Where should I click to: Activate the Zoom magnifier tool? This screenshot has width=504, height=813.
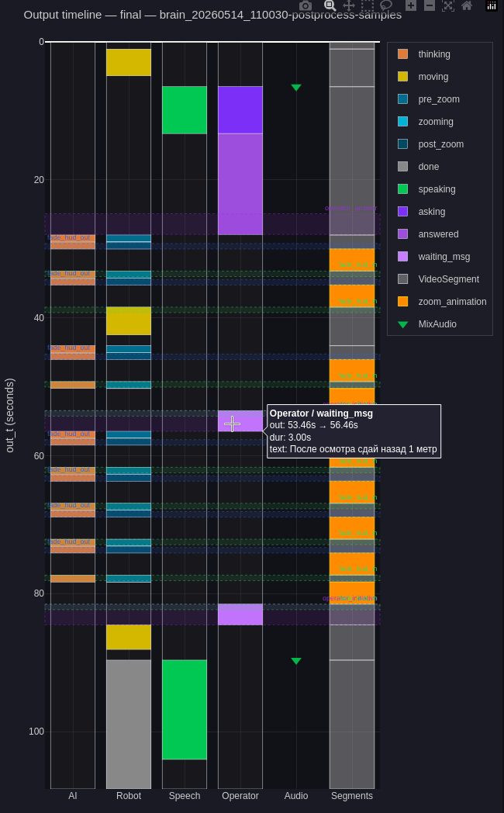click(330, 5)
